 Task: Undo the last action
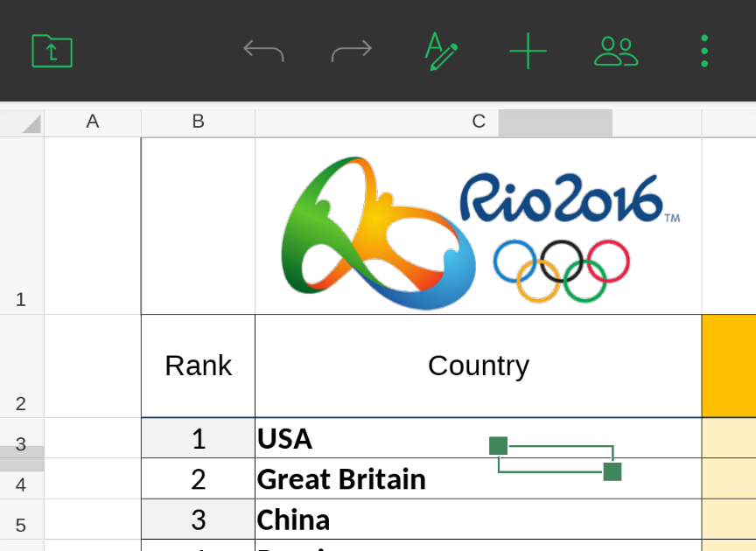263,51
